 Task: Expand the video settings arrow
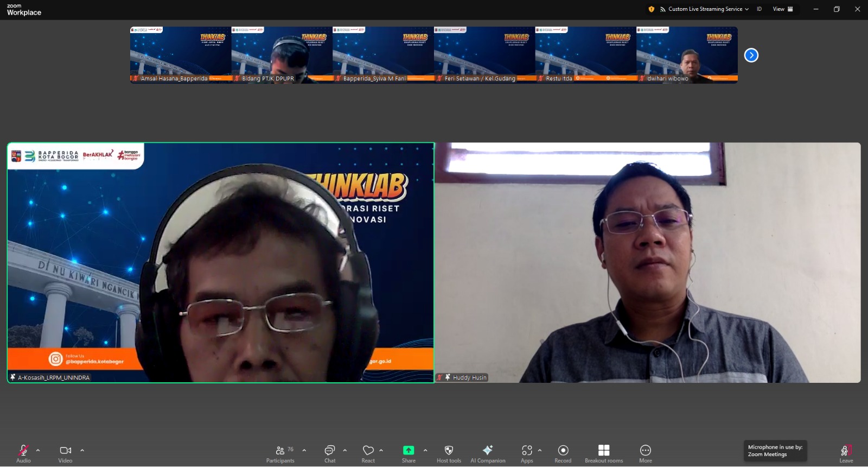tap(82, 450)
